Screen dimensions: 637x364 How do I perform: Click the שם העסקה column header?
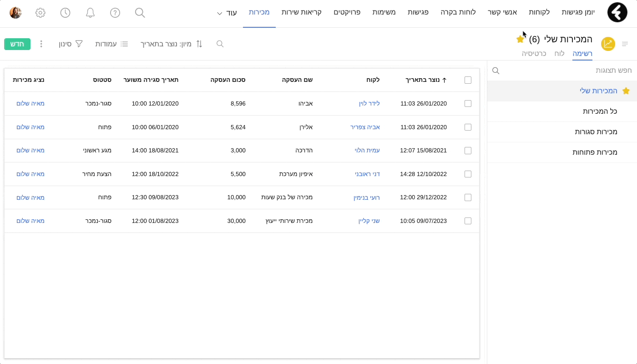pyautogui.click(x=297, y=80)
